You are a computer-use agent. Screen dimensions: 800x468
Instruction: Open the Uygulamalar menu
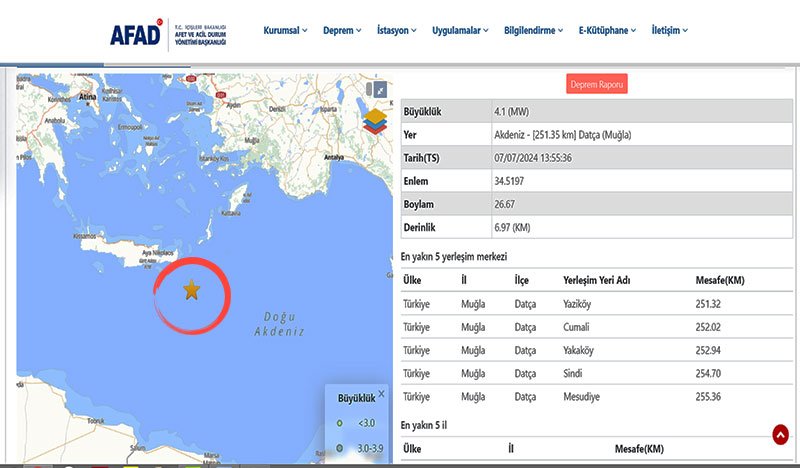coord(460,31)
